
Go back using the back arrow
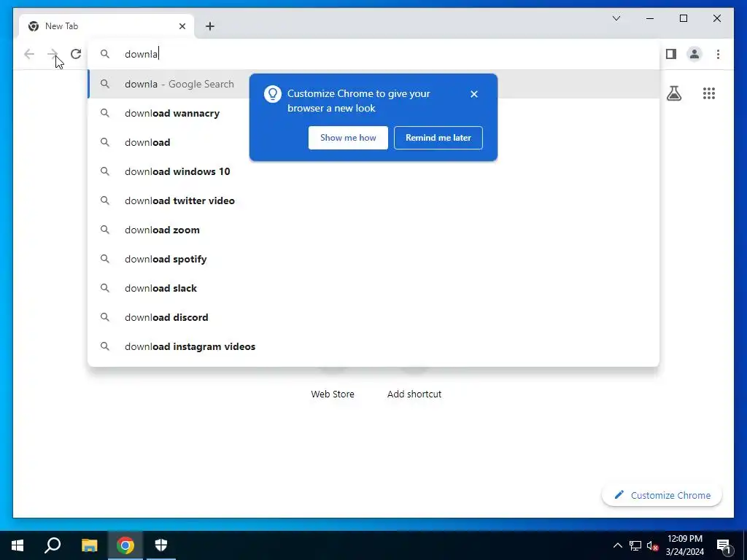point(29,54)
